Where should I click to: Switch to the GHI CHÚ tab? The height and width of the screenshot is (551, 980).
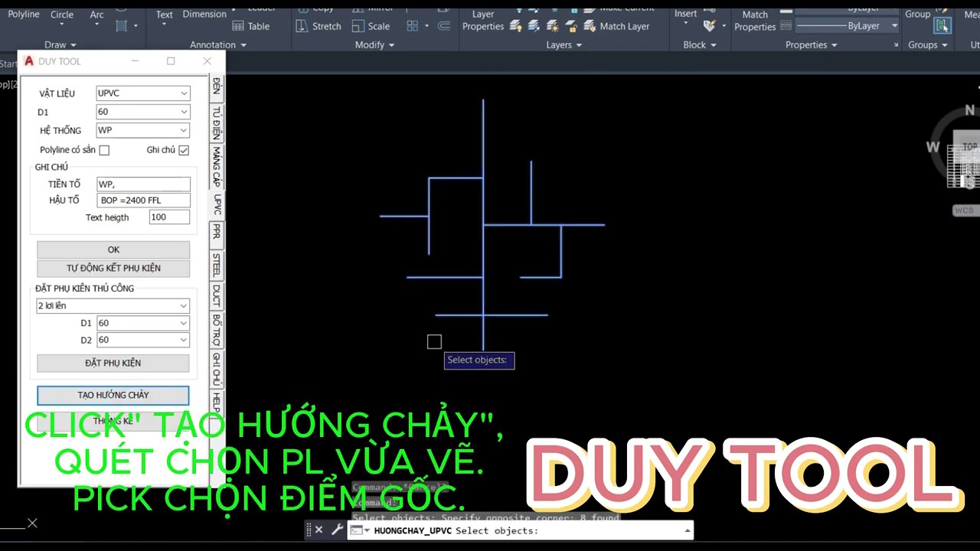(x=217, y=370)
